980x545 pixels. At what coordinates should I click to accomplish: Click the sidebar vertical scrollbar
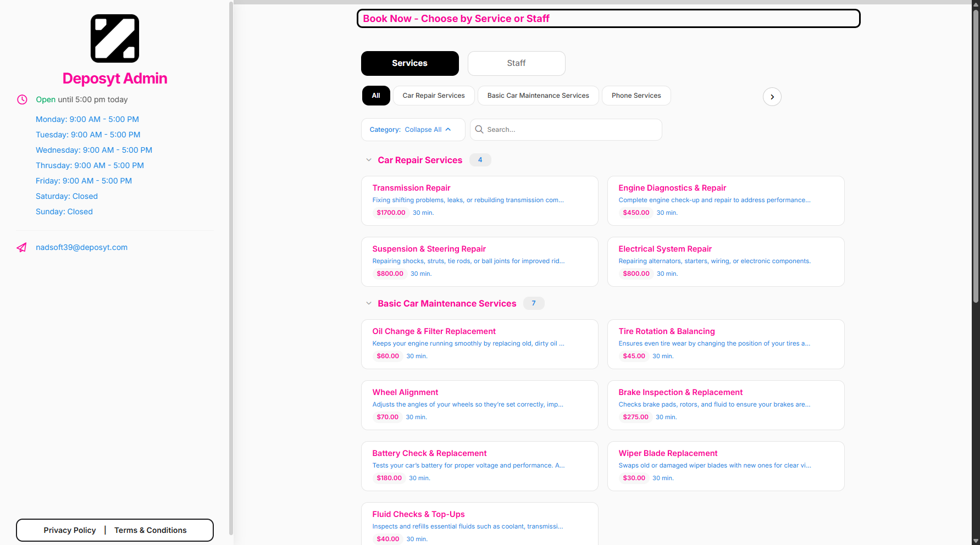(231, 268)
